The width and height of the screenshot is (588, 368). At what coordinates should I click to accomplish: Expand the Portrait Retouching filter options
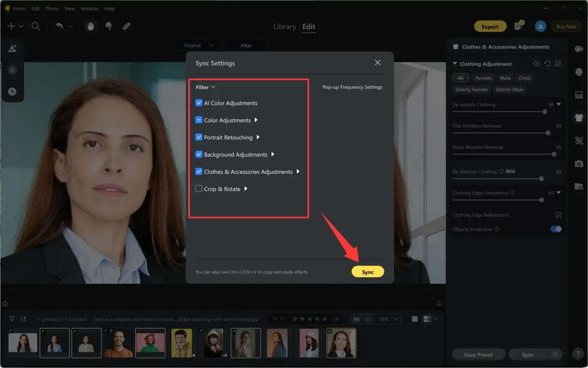click(258, 137)
